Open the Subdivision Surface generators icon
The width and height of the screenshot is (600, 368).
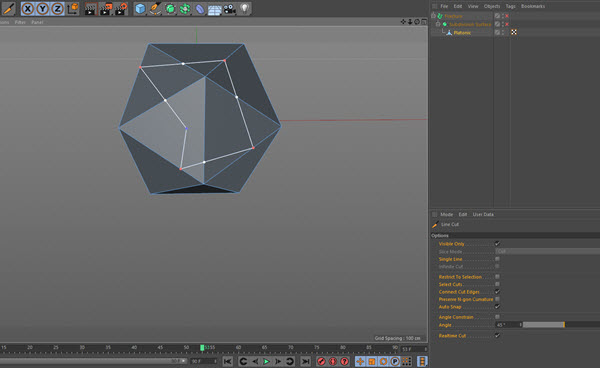click(x=170, y=8)
